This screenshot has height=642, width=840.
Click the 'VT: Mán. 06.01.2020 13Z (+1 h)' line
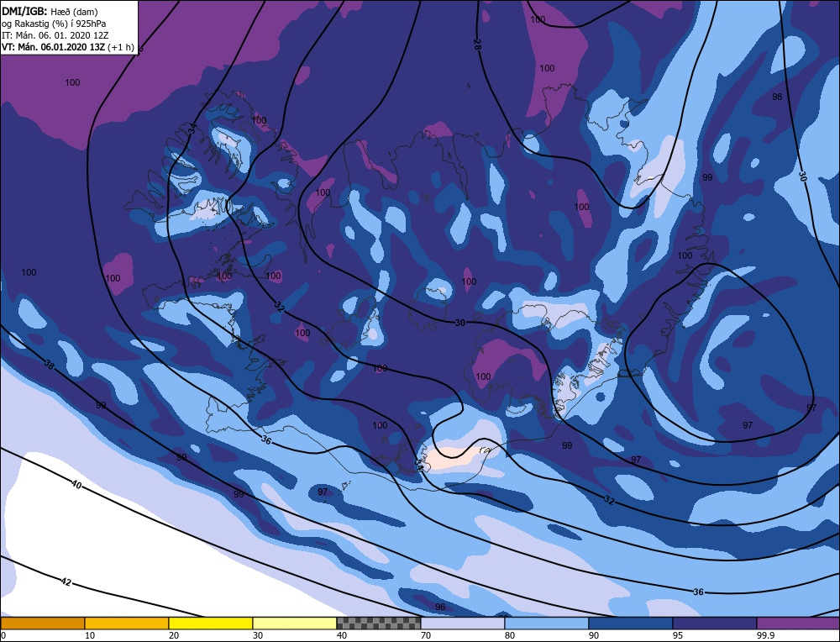point(68,47)
